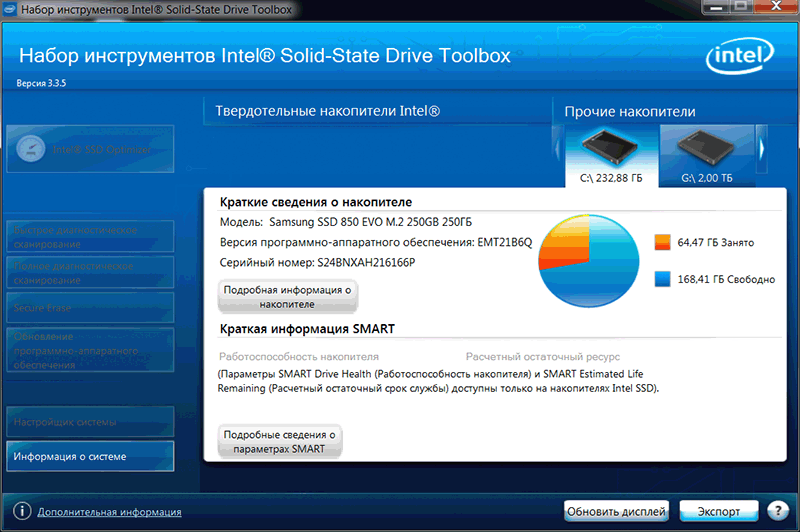Click the SSD Optimizer gauge icon
The image size is (800, 532).
(x=31, y=149)
